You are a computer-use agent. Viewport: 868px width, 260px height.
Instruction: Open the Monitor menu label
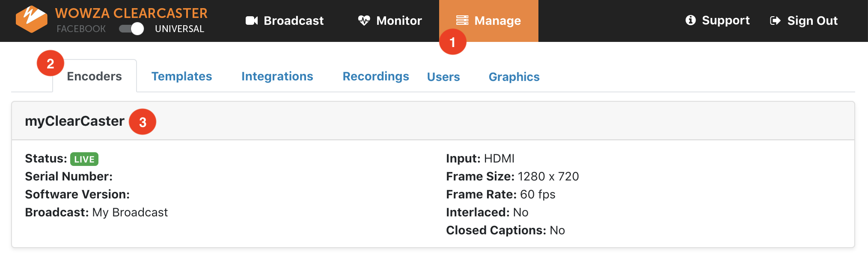[x=399, y=21]
